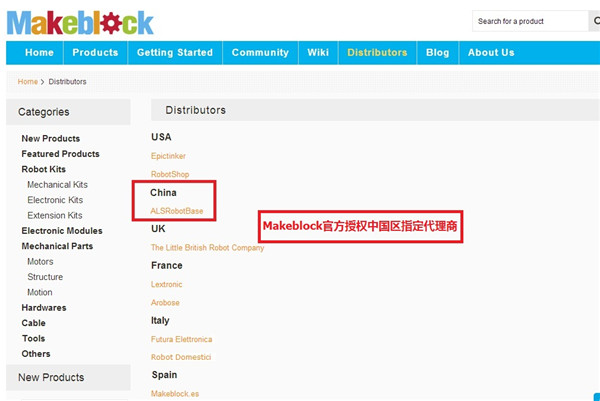Viewport: 600px width, 401px height.
Task: Open the Robot Kits category
Action: click(x=44, y=169)
